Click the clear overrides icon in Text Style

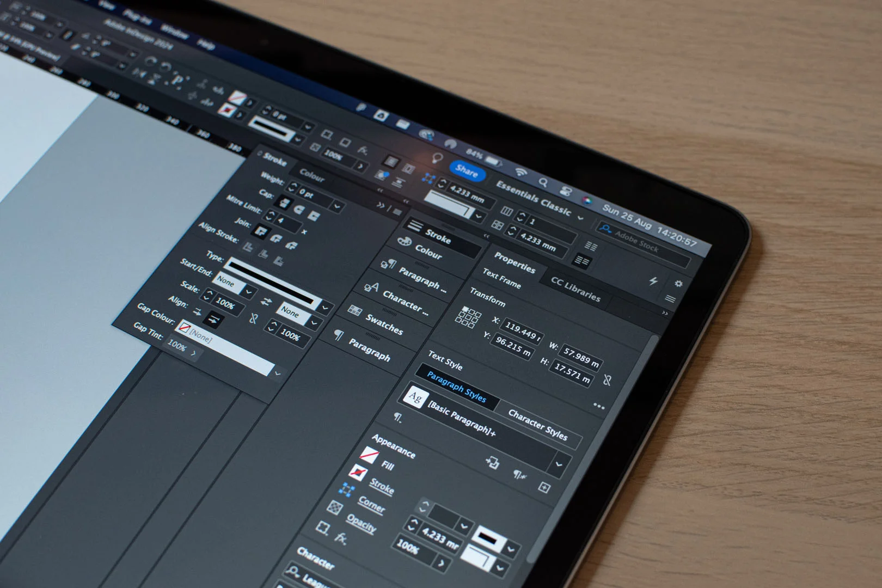(x=519, y=475)
